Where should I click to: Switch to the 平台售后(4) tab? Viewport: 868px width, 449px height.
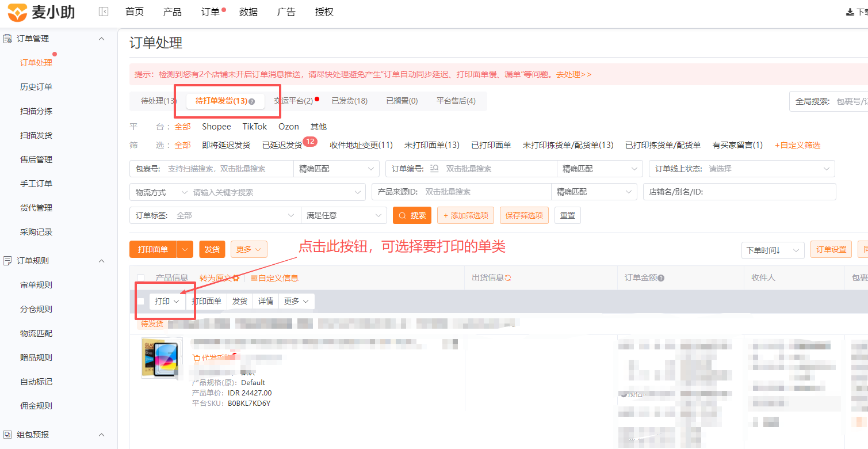456,101
